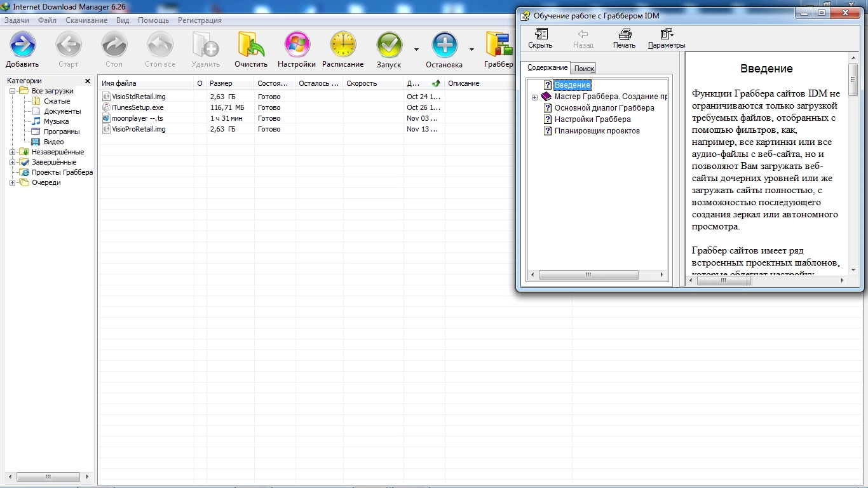Click the 1 ч 31 мин cell
Viewport: 868px width, 488px height.
pyautogui.click(x=226, y=118)
